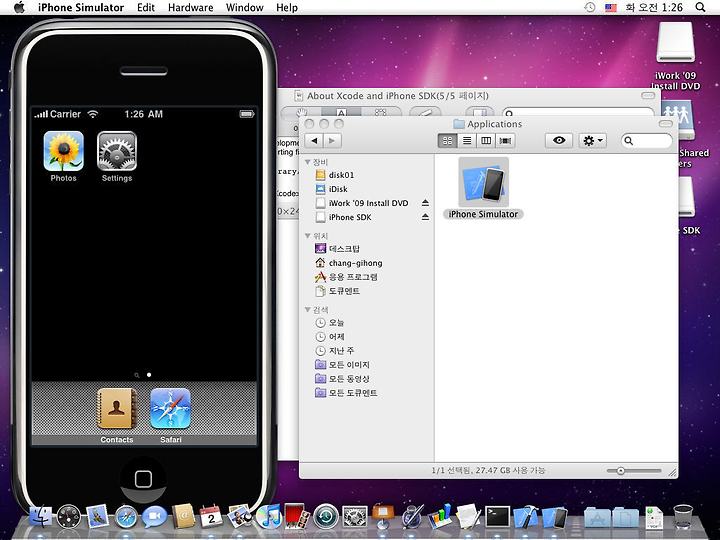
Task: Switch Finder to Cover Flow view
Action: tap(505, 141)
